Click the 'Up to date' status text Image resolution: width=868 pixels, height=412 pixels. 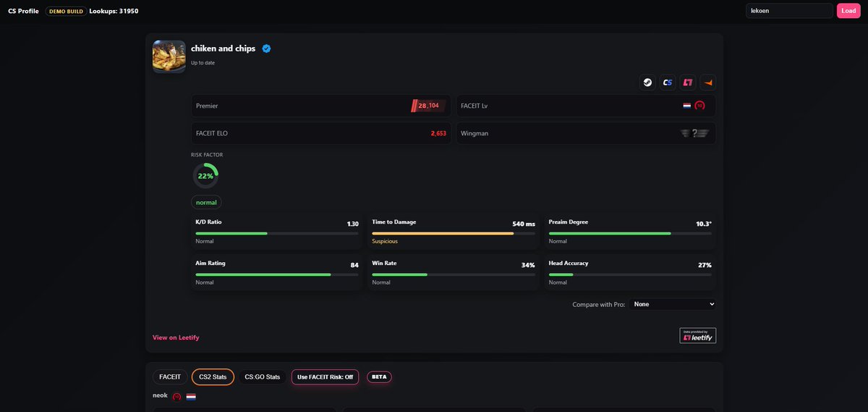(203, 63)
